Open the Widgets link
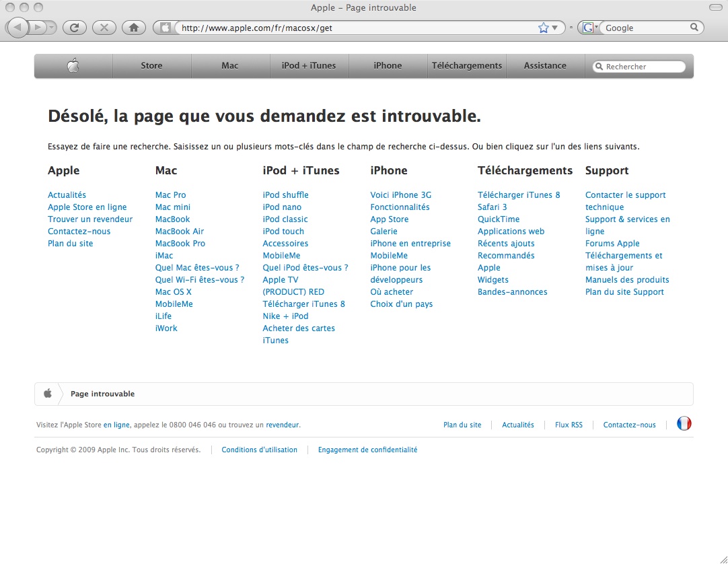 (493, 280)
